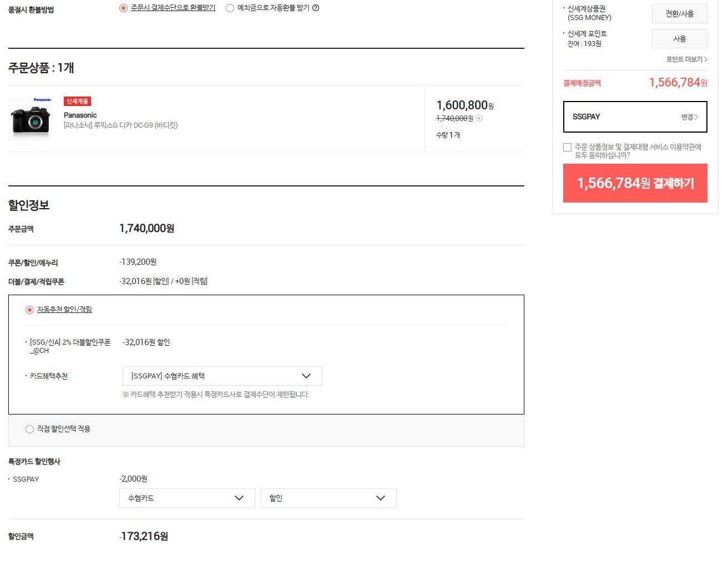Screen dimensions: 728x566
Task: Open 포인트 더보기 link
Action: pos(687,59)
